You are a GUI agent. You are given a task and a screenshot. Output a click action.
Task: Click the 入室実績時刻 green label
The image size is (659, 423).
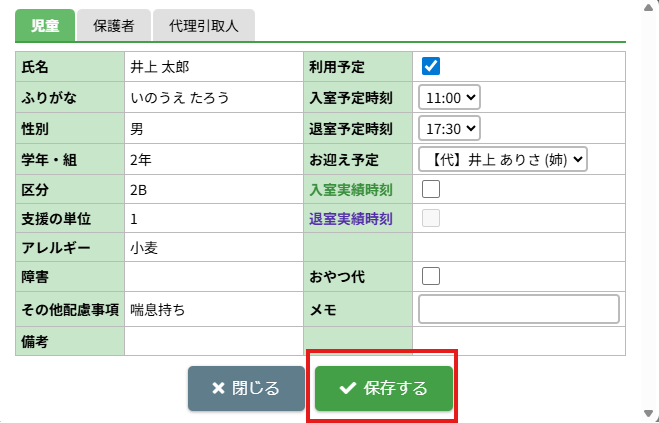point(351,189)
